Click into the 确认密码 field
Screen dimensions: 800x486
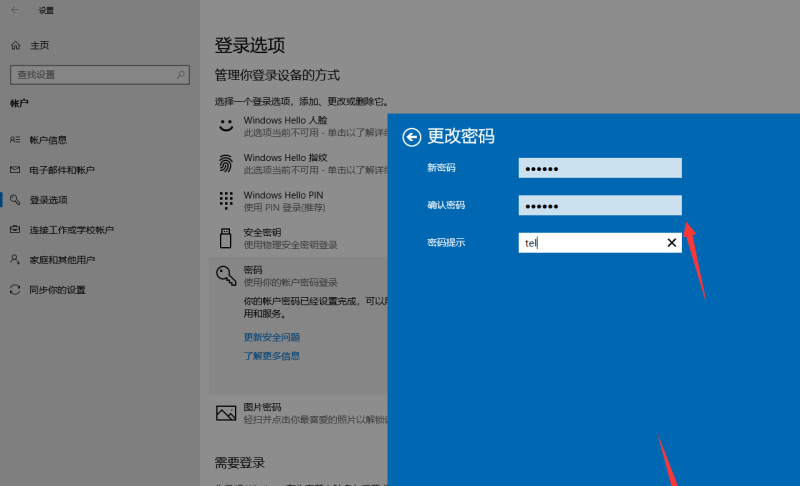(x=600, y=205)
